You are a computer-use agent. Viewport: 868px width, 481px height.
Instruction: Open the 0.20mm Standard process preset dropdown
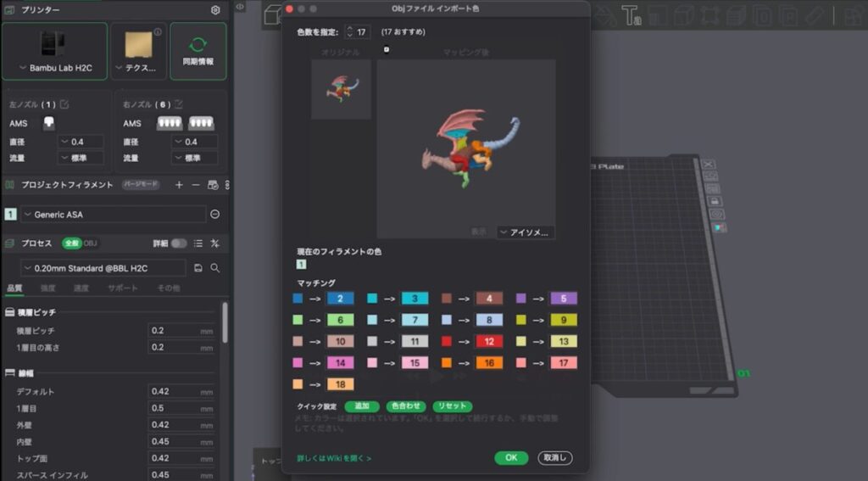(x=103, y=268)
